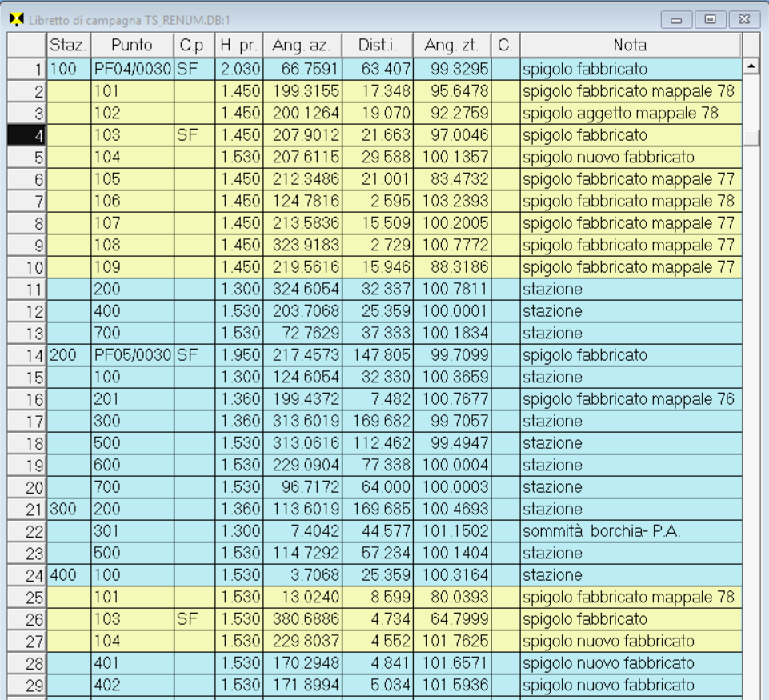Viewport: 769px width, 700px height.
Task: Click the SF code in row 4
Action: [194, 135]
